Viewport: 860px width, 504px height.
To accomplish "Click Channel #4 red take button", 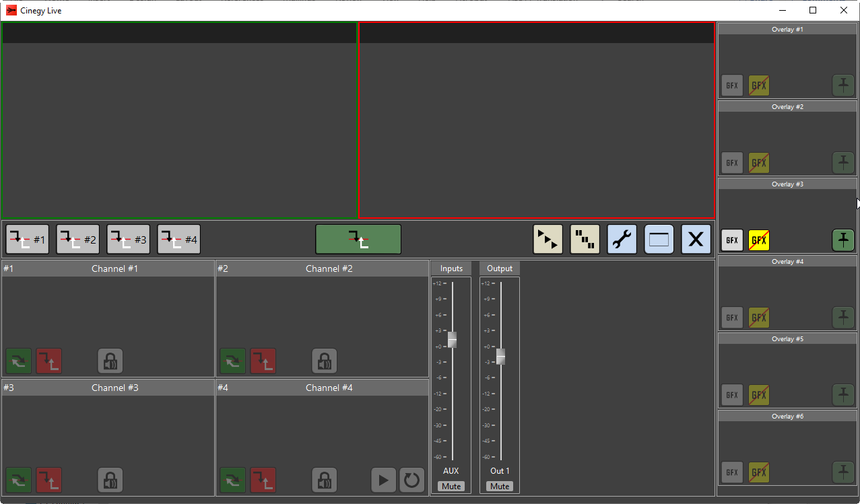I will point(263,480).
